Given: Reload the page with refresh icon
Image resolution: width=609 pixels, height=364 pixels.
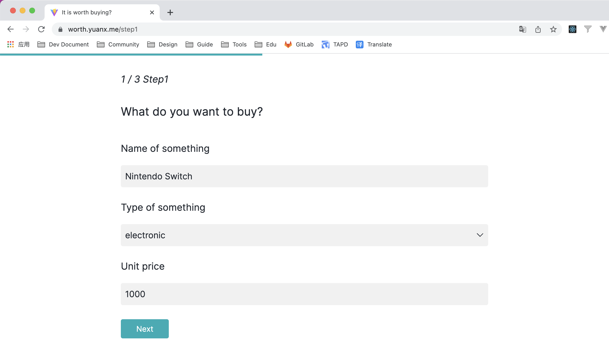Looking at the screenshot, I should (41, 29).
